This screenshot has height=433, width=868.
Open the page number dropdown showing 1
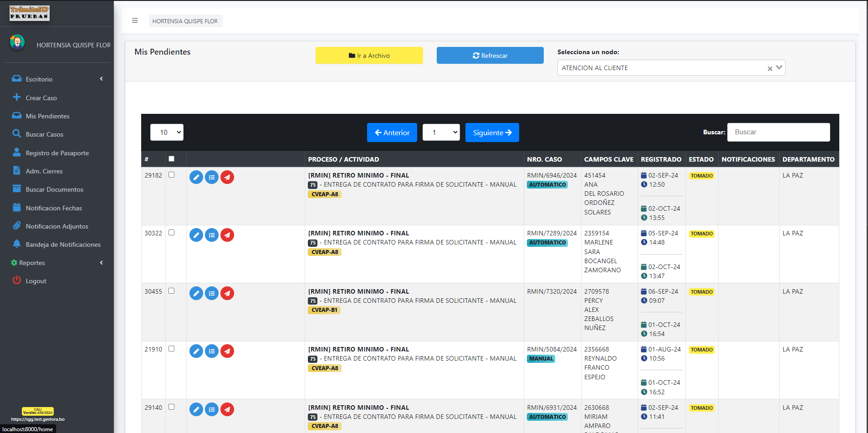coord(441,132)
